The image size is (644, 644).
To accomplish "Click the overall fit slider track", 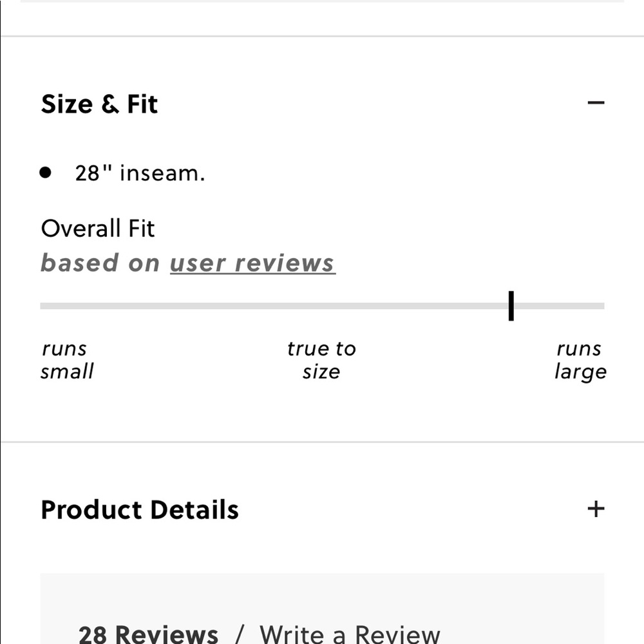I will tap(322, 306).
